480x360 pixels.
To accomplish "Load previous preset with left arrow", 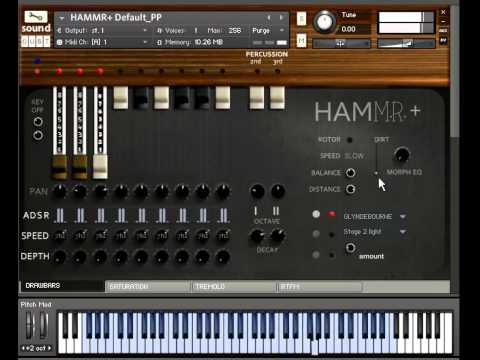I will click(269, 17).
